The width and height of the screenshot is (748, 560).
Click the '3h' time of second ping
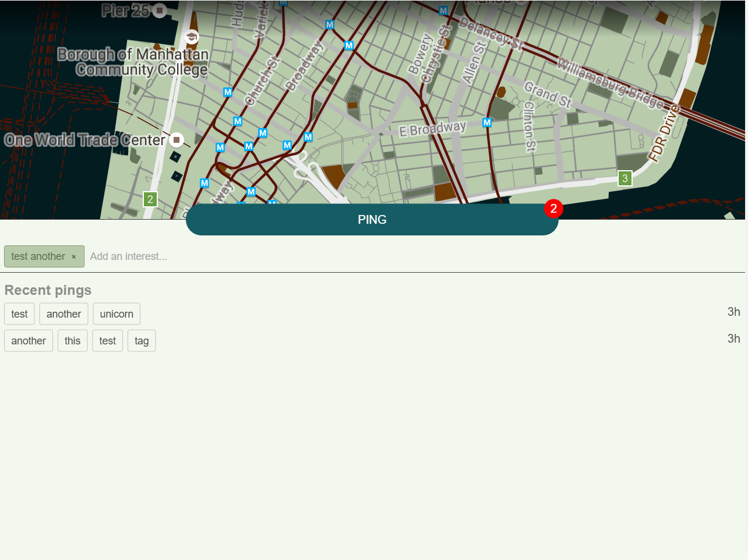[733, 339]
